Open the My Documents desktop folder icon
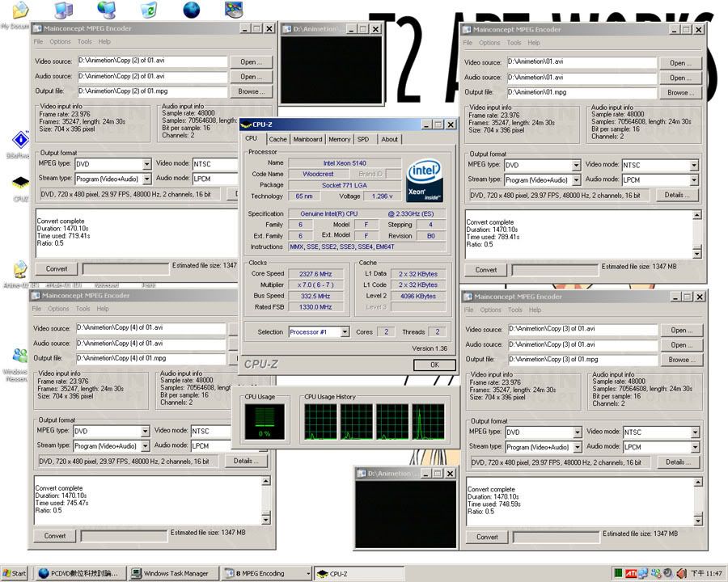The image size is (728, 582). coord(20,11)
